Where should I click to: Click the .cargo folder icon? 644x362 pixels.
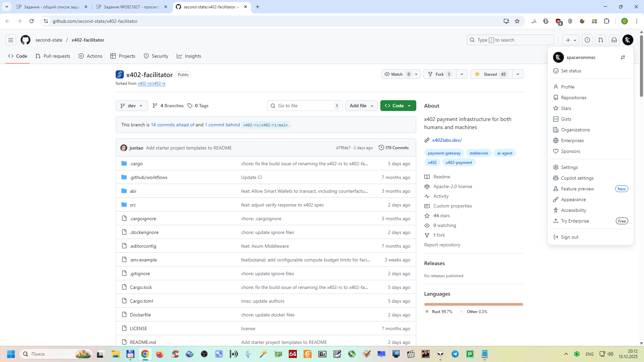coord(124,164)
